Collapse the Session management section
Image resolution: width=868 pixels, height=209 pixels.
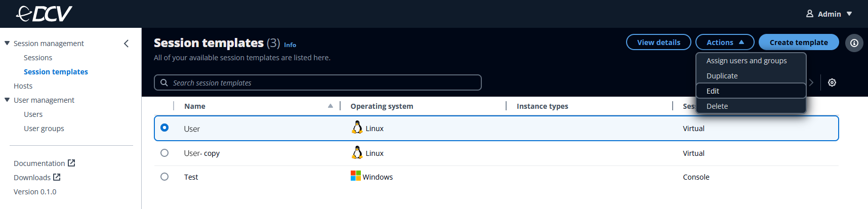7,44
